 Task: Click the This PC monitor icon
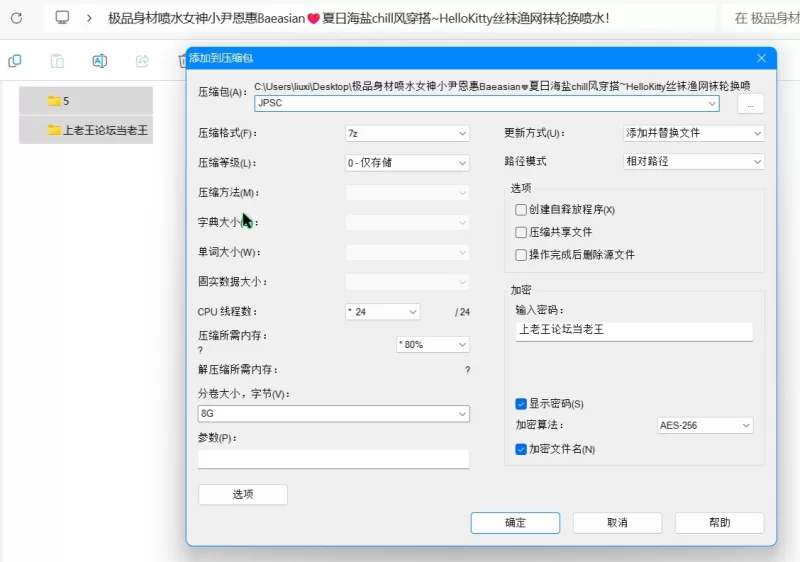tap(62, 18)
